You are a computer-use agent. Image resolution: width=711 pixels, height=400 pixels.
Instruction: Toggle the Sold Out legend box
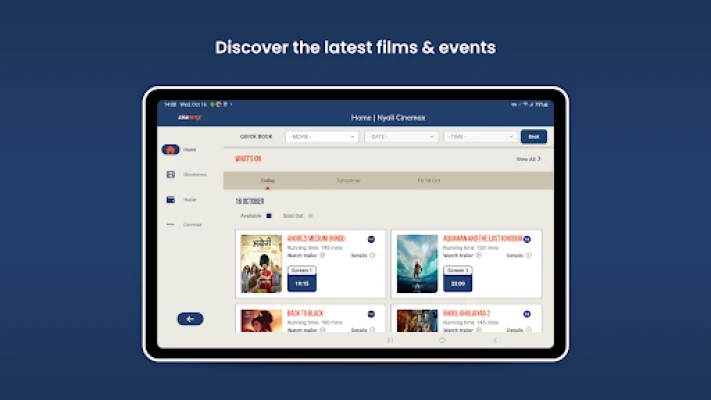pos(311,215)
